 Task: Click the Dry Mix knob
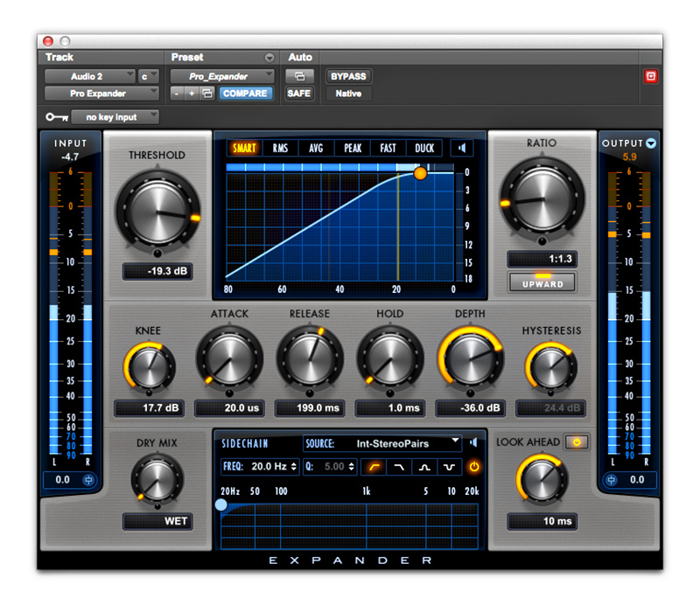pyautogui.click(x=157, y=480)
